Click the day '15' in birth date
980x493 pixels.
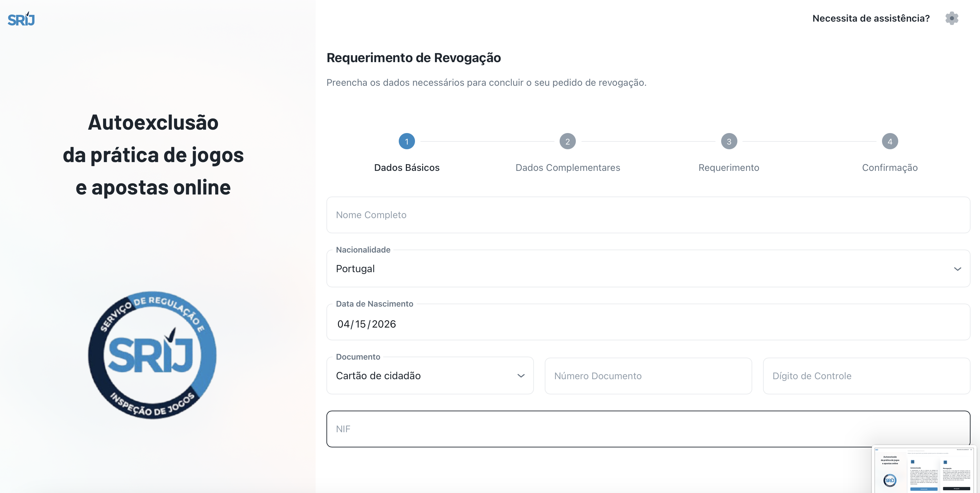(x=360, y=324)
